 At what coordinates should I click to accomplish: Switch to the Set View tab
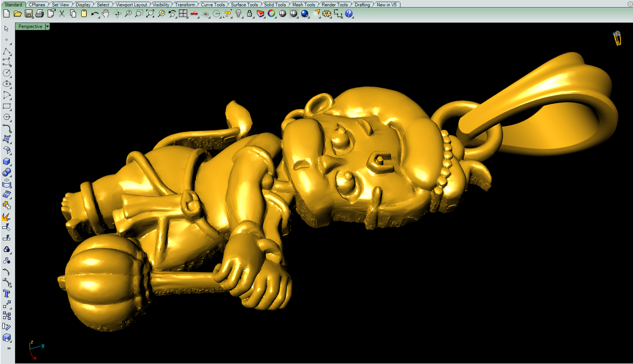click(x=61, y=5)
